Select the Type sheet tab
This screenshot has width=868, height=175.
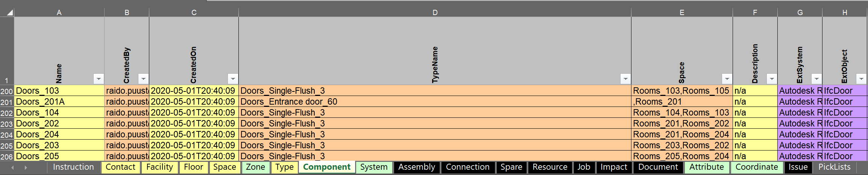coord(284,167)
